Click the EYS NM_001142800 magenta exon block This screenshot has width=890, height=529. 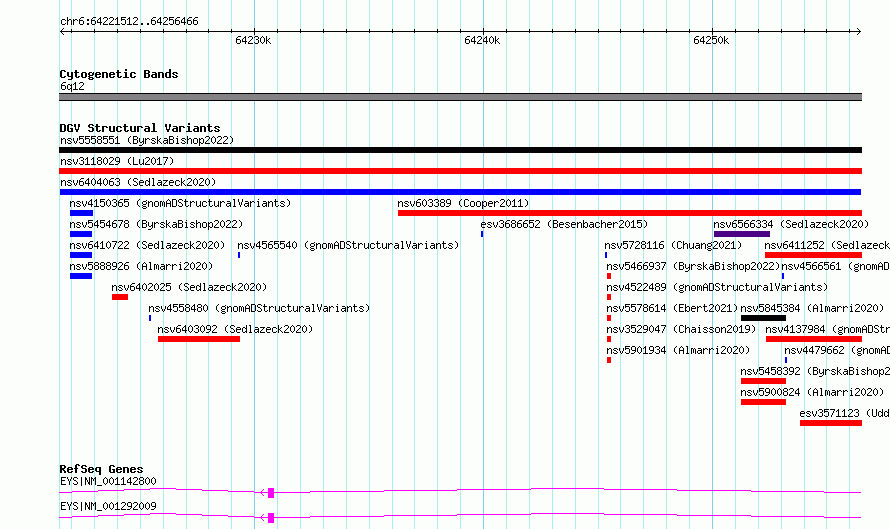(x=271, y=493)
